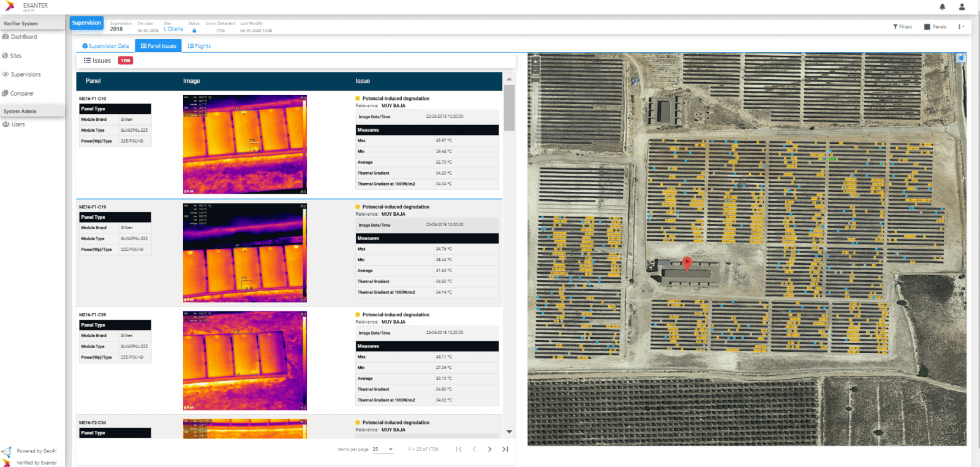The width and height of the screenshot is (980, 467).
Task: Click the issues list scrollbar thumb
Action: point(509,108)
